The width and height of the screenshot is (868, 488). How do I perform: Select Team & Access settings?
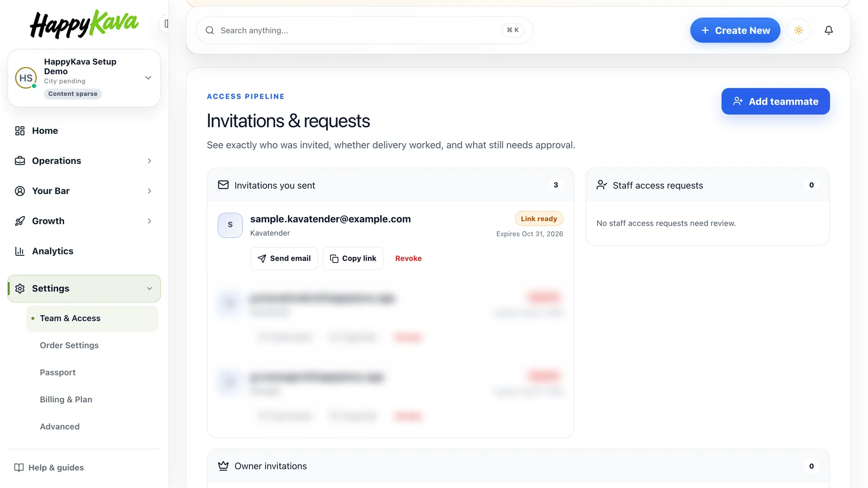[92, 318]
